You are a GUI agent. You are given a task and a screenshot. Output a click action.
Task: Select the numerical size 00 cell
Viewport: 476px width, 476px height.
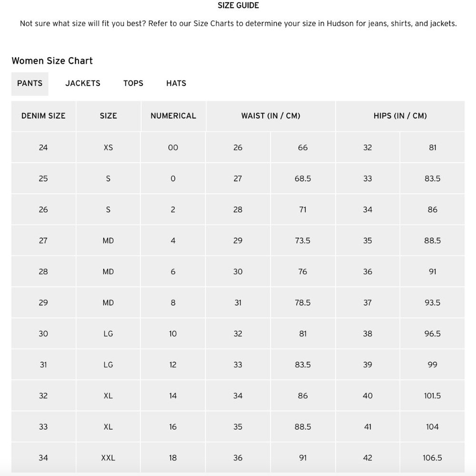tap(173, 148)
